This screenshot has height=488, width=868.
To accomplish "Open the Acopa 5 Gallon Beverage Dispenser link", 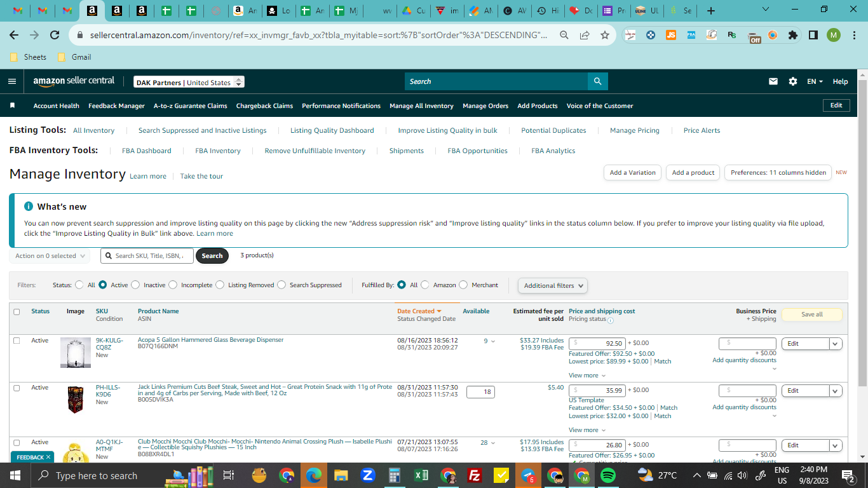I will pos(211,340).
